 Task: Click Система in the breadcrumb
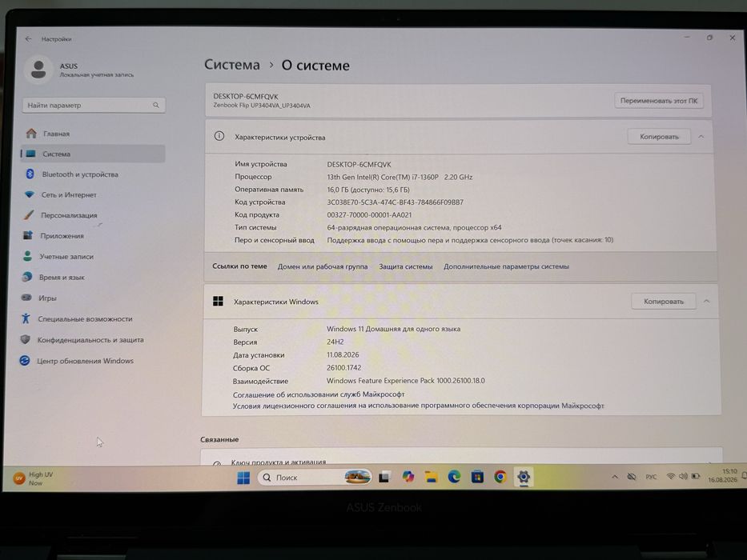[x=232, y=65]
